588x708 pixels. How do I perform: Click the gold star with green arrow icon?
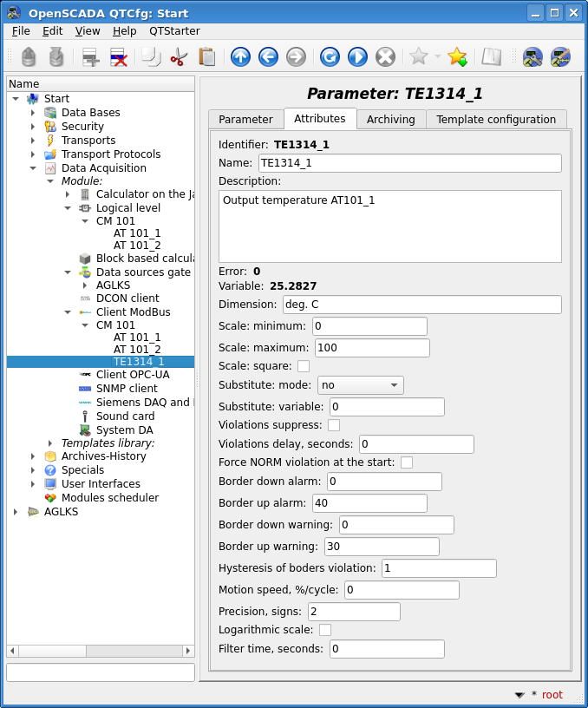[x=457, y=57]
